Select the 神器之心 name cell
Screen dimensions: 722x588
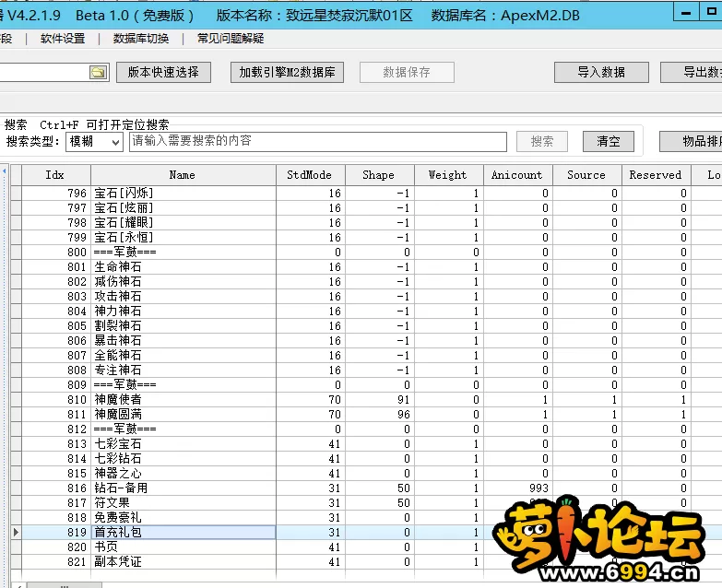pyautogui.click(x=183, y=474)
